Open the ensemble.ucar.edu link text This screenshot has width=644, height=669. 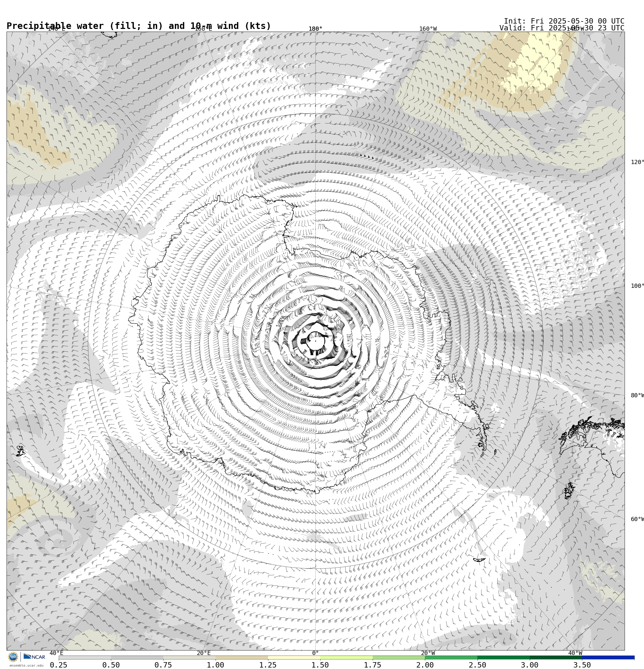(26, 665)
